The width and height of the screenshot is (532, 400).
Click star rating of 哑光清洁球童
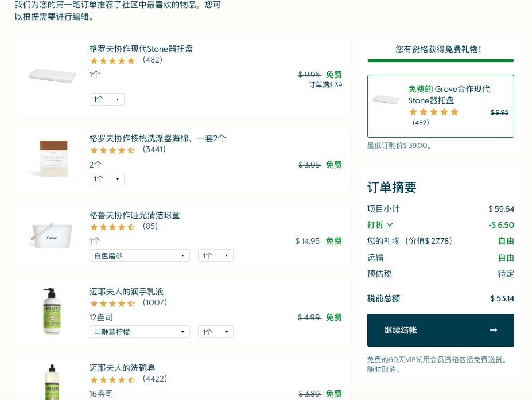(112, 227)
